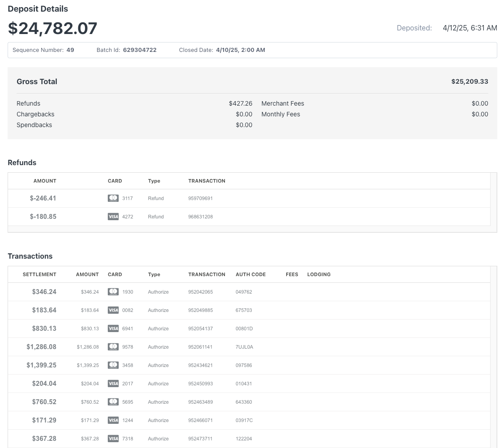Open transaction 952054137
The image size is (504, 448).
pos(200,329)
